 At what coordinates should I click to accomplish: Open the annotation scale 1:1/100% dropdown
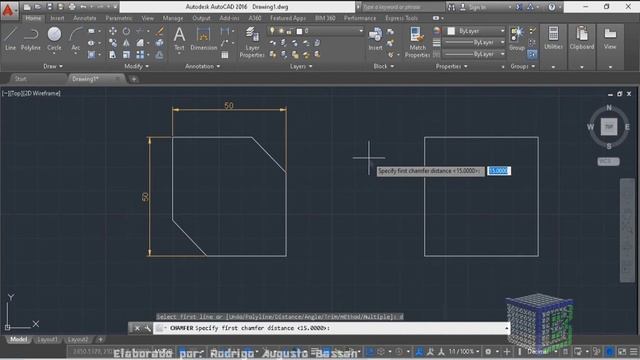point(464,351)
